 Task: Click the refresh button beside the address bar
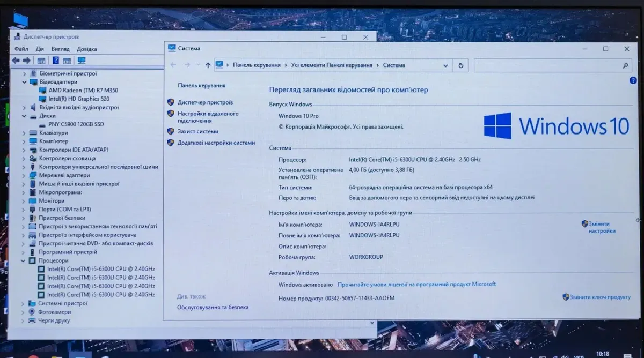tap(460, 65)
